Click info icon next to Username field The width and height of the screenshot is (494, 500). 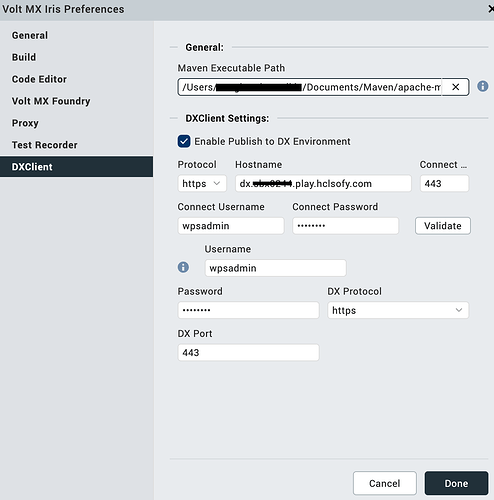click(183, 267)
